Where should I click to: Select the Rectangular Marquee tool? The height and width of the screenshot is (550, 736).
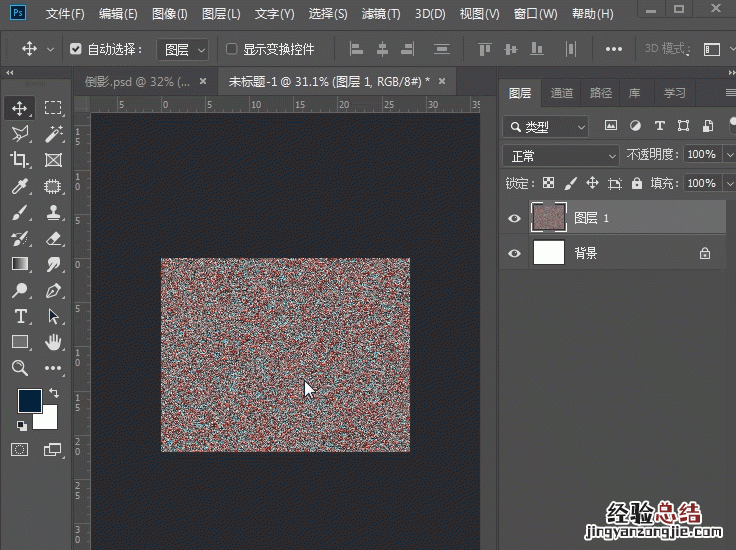pyautogui.click(x=53, y=108)
